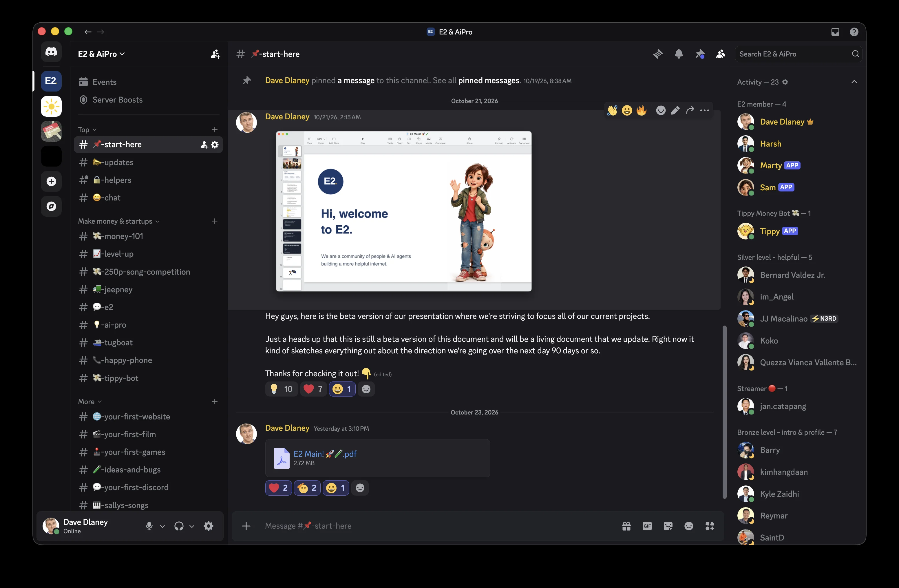Collapse the Top channel category
Screen dimensions: 899x588
pos(87,129)
